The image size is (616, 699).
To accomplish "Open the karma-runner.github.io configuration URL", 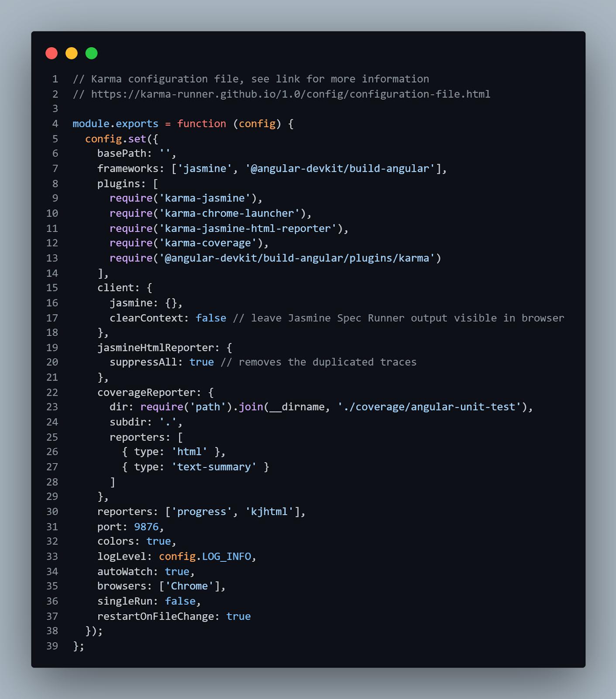I will click(x=290, y=94).
